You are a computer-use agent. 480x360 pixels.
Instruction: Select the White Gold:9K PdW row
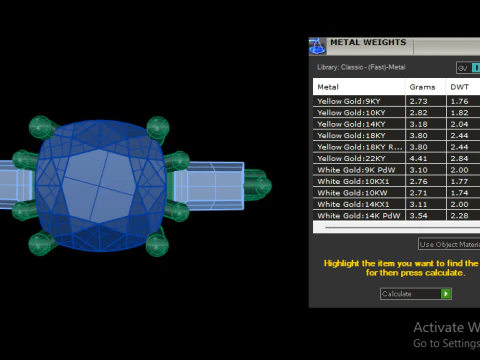tap(396, 170)
